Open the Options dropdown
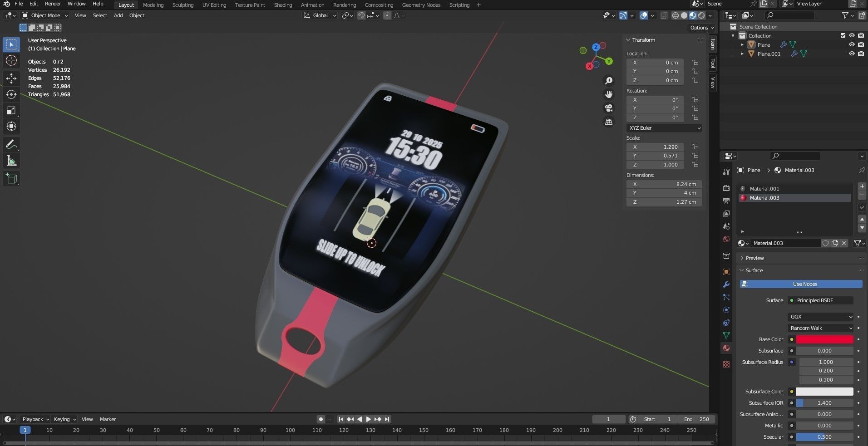Screen dimensions: 868x446 coord(701,28)
